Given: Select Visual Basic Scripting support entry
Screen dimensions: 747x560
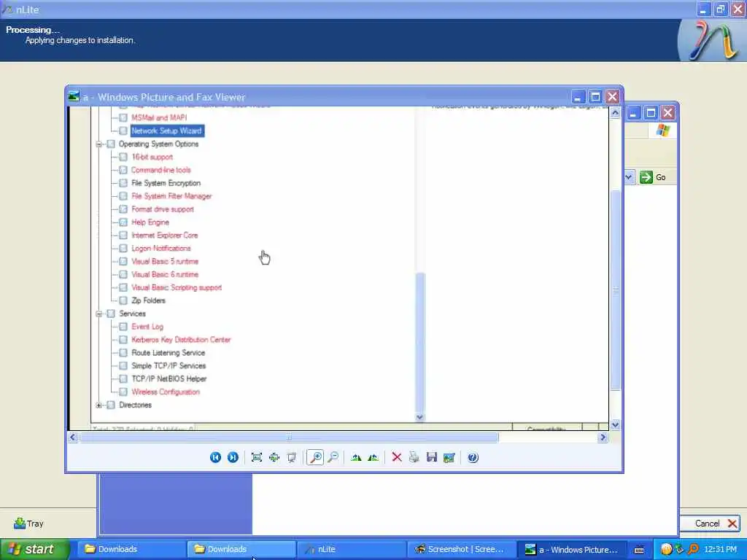Looking at the screenshot, I should (x=177, y=287).
